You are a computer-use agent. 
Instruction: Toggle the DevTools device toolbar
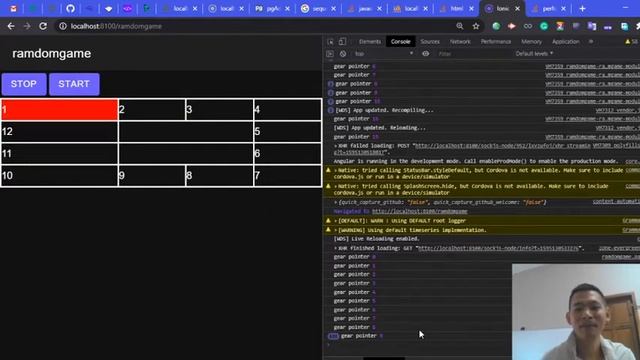point(342,42)
